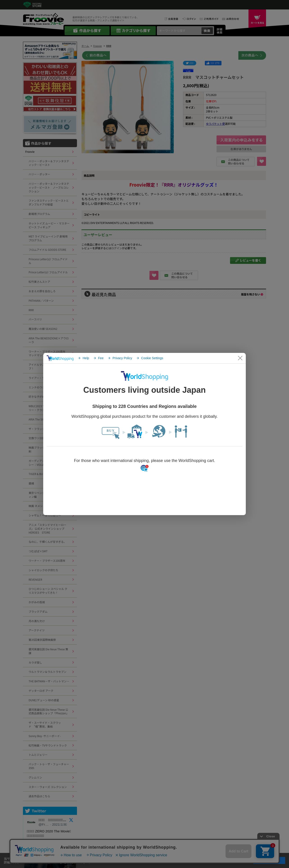
Task: Open the cart via カートを見る icon
Action: (x=257, y=18)
